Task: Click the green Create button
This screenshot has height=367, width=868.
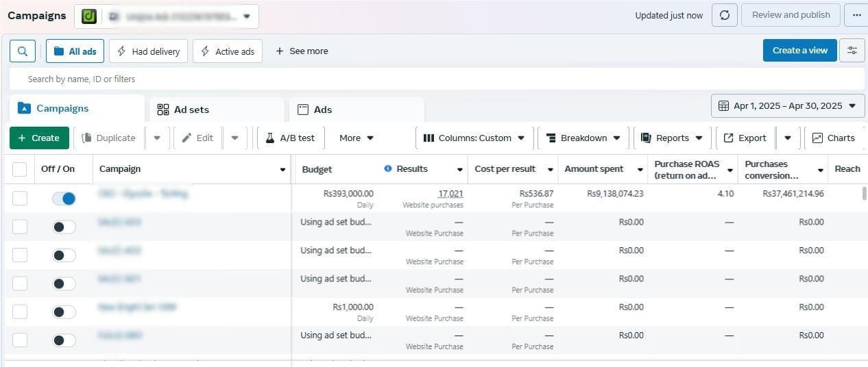Action: [39, 138]
